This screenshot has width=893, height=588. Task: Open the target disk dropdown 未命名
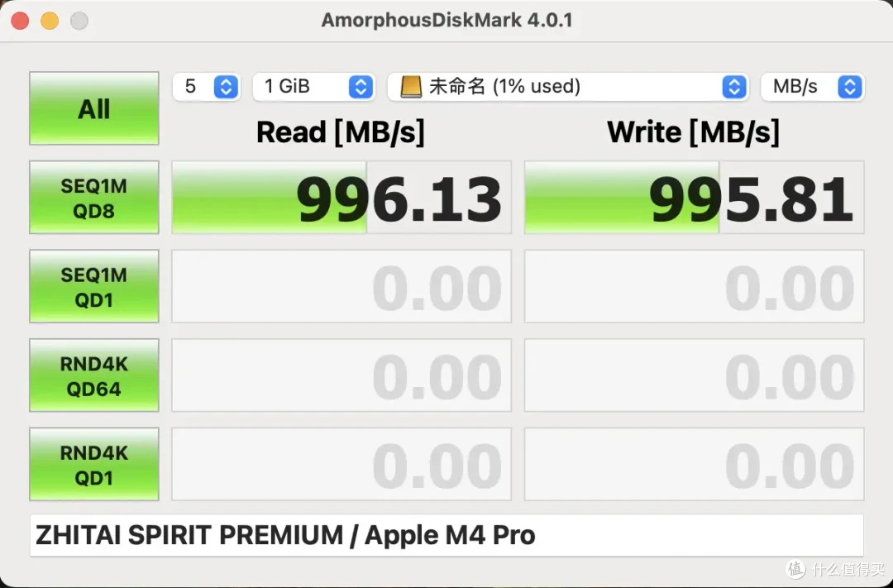568,87
